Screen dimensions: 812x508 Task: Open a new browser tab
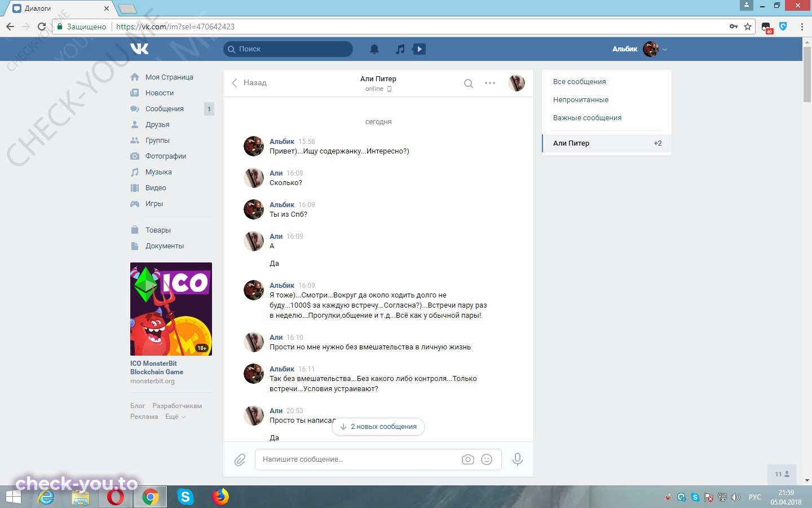click(127, 8)
